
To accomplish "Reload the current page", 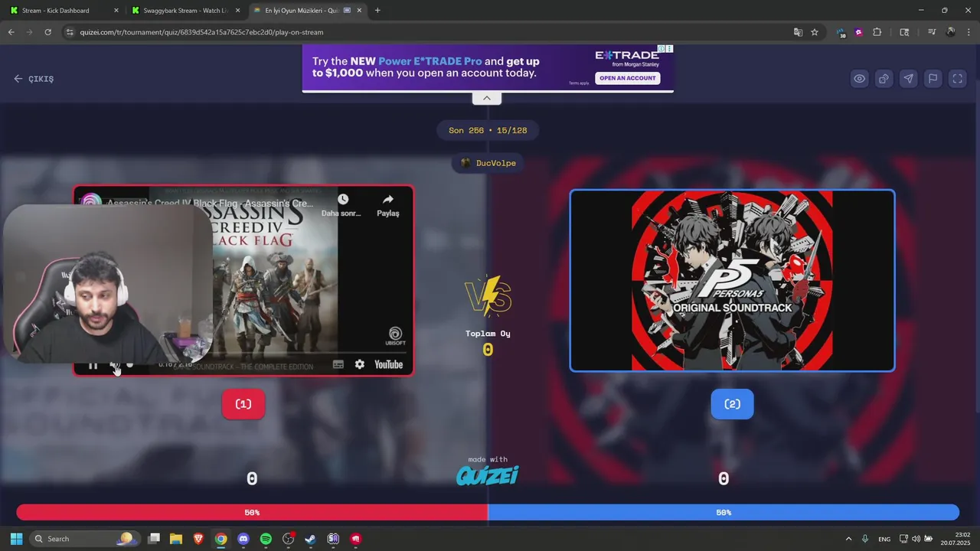I will (47, 32).
